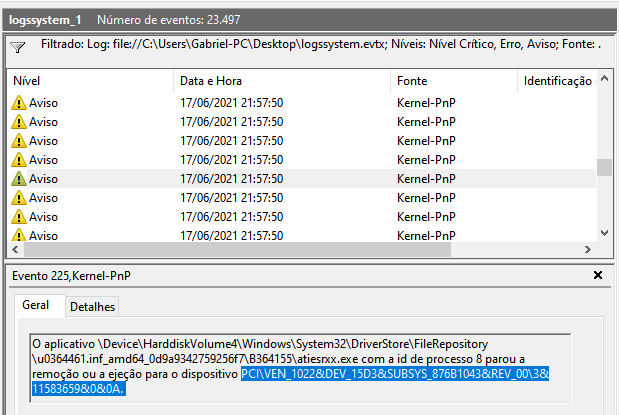Click the filter funnel icon
This screenshot has height=415, width=619.
pos(17,47)
